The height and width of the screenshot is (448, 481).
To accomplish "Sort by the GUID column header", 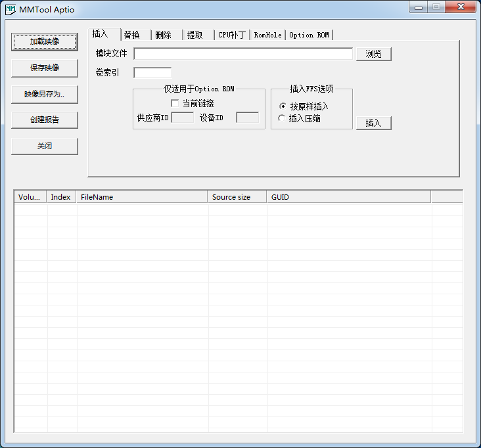I will click(x=349, y=197).
